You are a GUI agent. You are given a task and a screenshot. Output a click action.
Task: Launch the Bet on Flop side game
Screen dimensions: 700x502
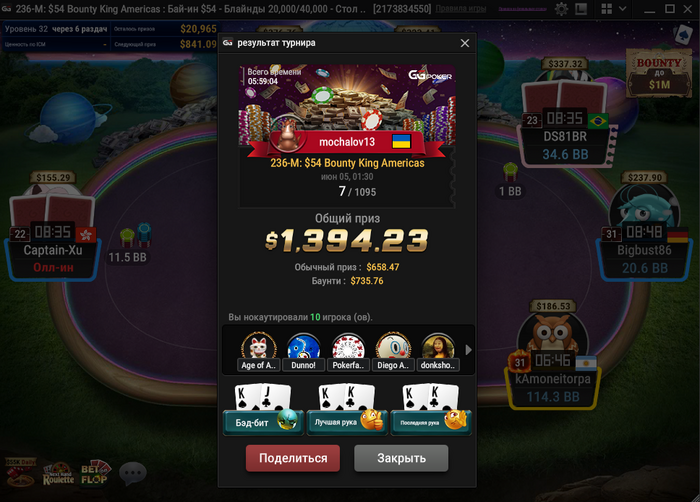tap(95, 473)
